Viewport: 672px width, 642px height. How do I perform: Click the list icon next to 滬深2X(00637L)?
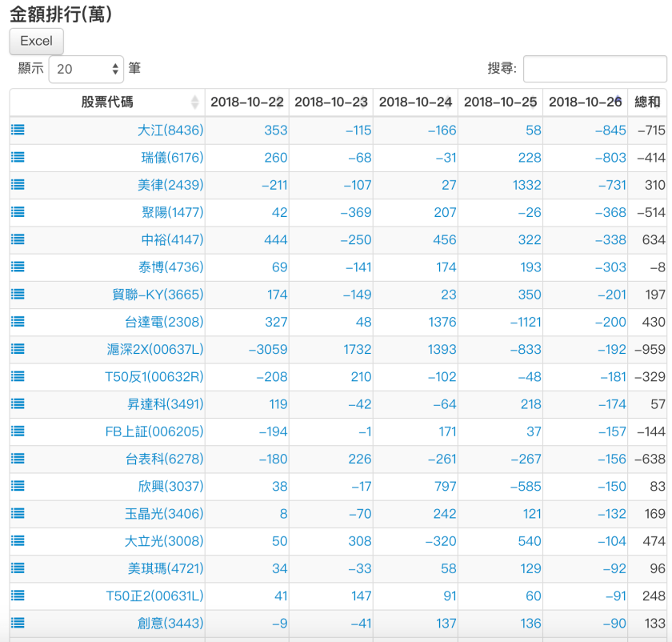click(17, 349)
